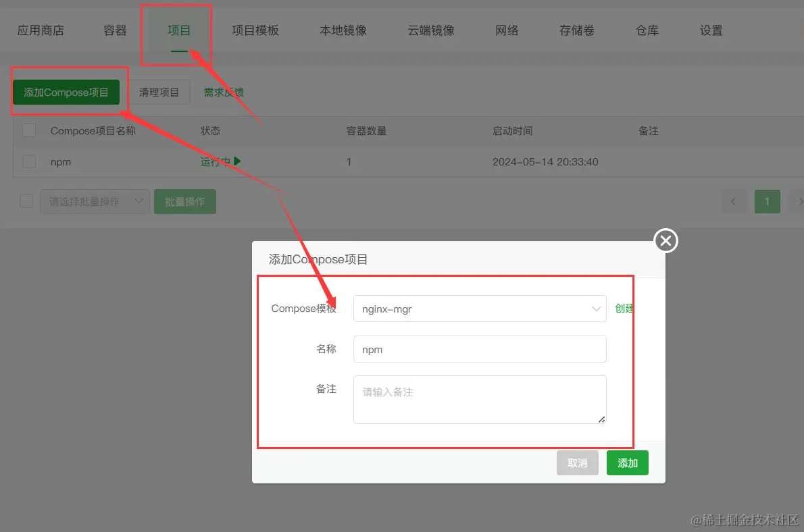
Task: Click the 添加Compose项目 button
Action: 66,92
